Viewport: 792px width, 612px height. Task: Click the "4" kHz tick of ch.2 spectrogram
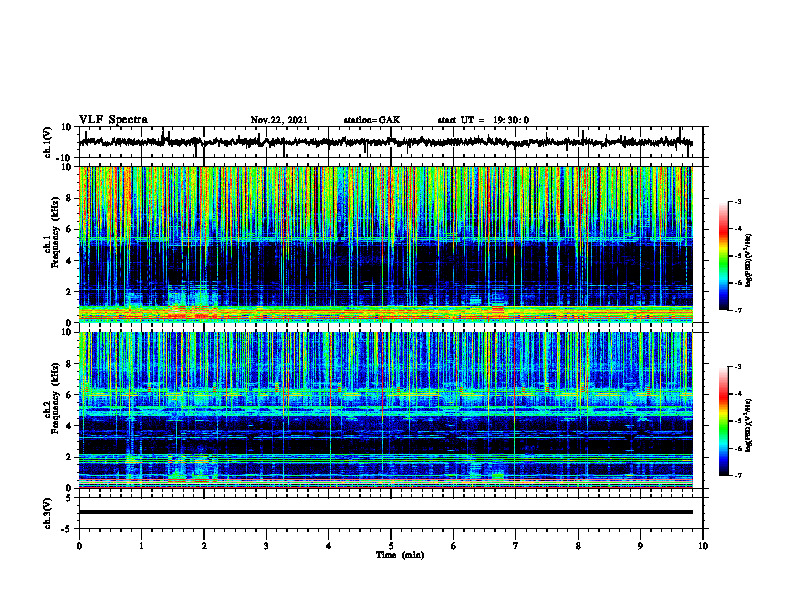(69, 426)
